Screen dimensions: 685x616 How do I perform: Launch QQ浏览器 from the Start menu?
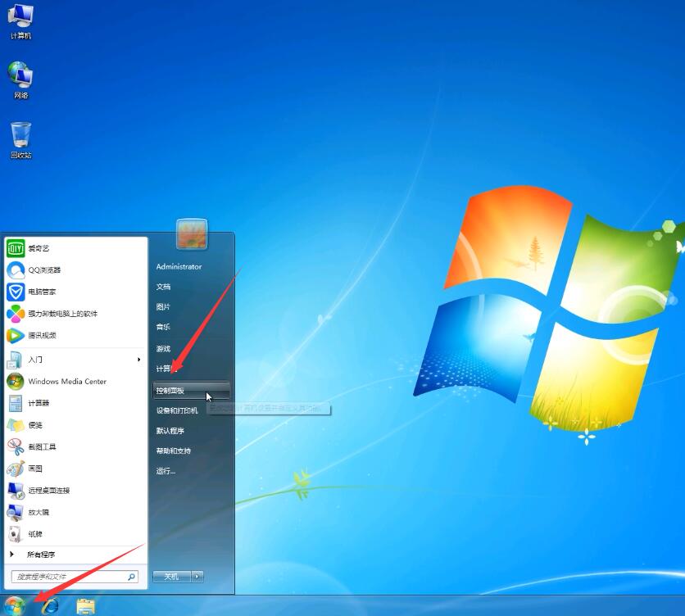pyautogui.click(x=75, y=270)
